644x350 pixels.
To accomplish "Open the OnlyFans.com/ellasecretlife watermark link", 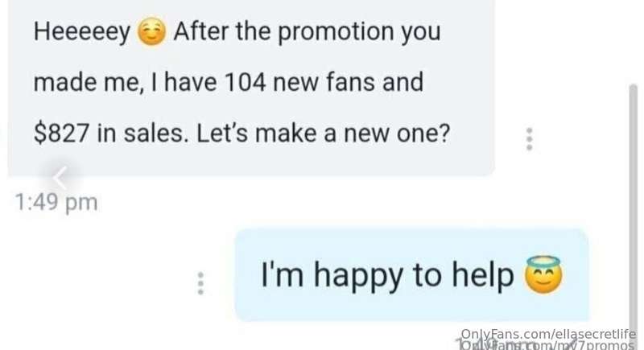I will (x=548, y=335).
